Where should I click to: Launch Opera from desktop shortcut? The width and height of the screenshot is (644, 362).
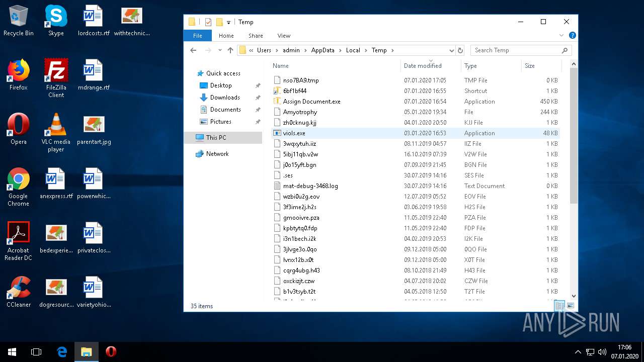(x=19, y=130)
